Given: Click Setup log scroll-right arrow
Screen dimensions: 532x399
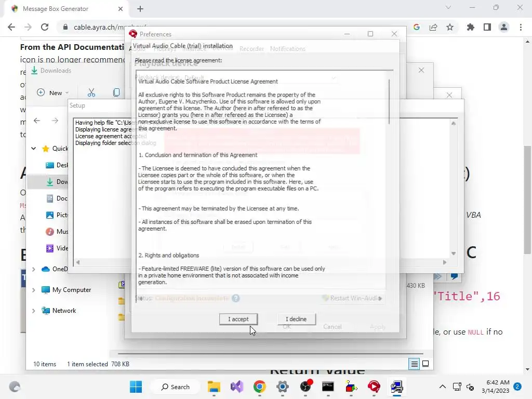Looking at the screenshot, I should (x=445, y=262).
